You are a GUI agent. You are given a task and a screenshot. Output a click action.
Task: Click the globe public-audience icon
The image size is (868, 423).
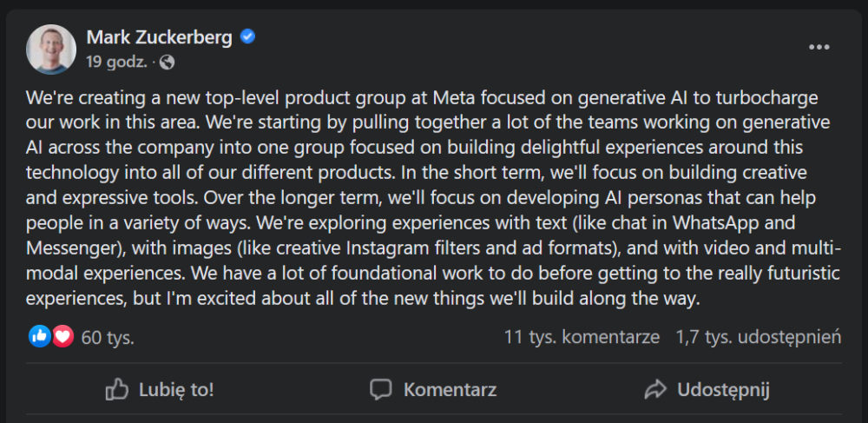pos(167,63)
